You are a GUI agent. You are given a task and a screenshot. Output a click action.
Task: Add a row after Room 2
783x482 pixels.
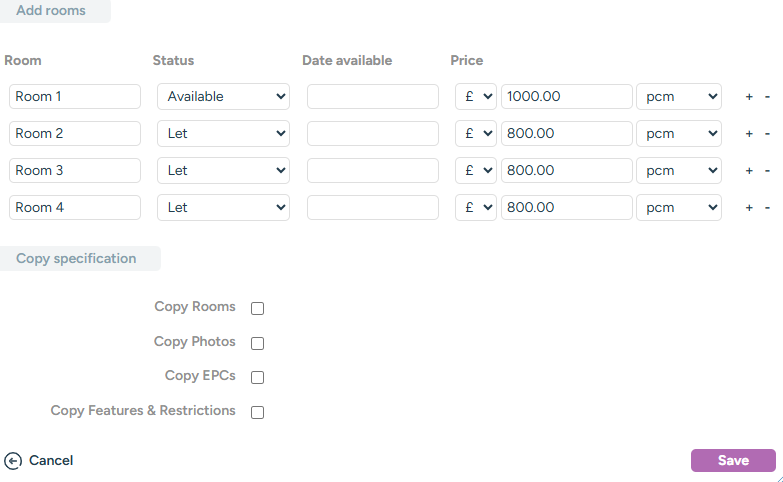coord(749,134)
